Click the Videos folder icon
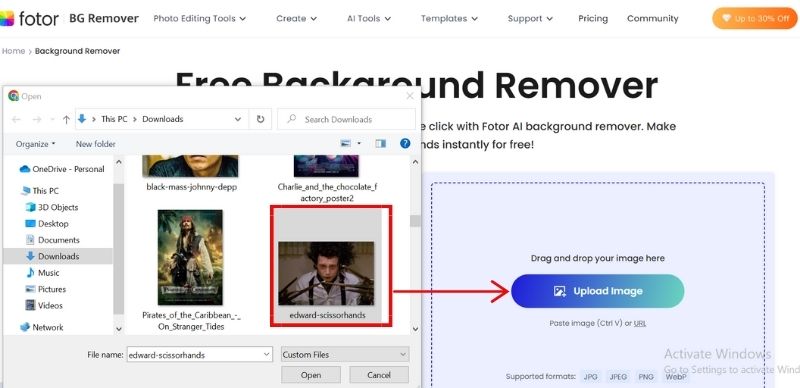The height and width of the screenshot is (388, 800). point(31,305)
